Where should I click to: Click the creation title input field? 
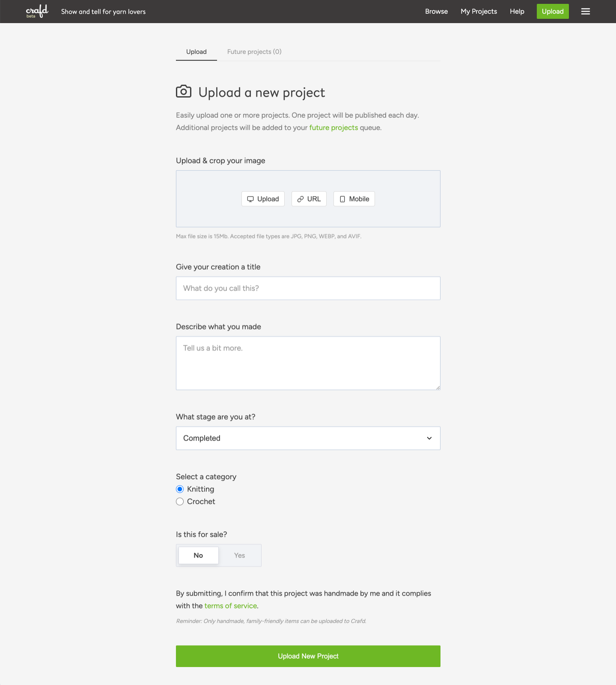[308, 288]
